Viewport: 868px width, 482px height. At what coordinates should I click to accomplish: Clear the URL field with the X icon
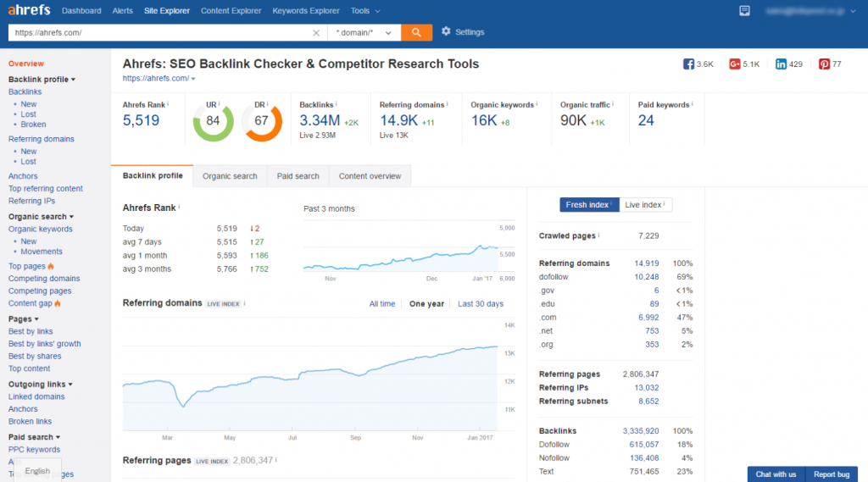point(316,33)
